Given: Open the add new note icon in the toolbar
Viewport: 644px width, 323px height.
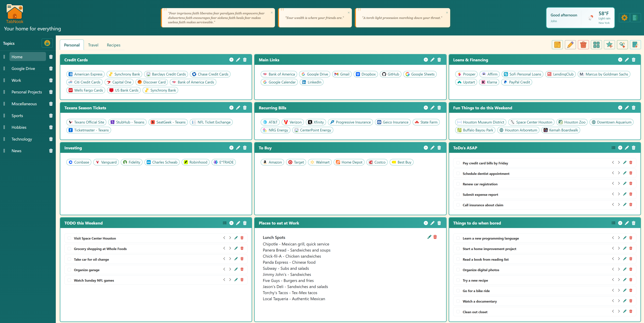Looking at the screenshot, I should coord(557,45).
